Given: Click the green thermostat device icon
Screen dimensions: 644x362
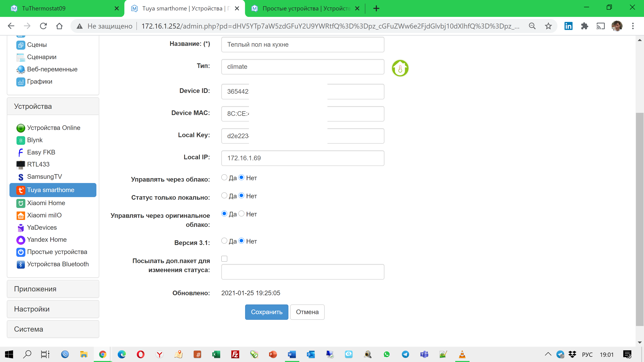Looking at the screenshot, I should [400, 68].
